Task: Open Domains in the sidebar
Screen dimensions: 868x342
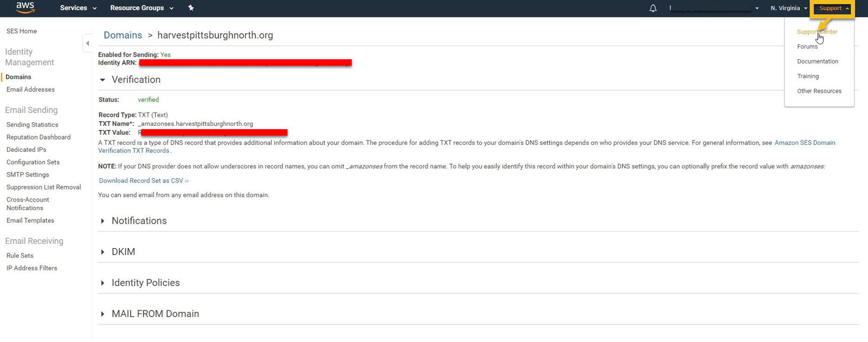Action: pos(18,77)
